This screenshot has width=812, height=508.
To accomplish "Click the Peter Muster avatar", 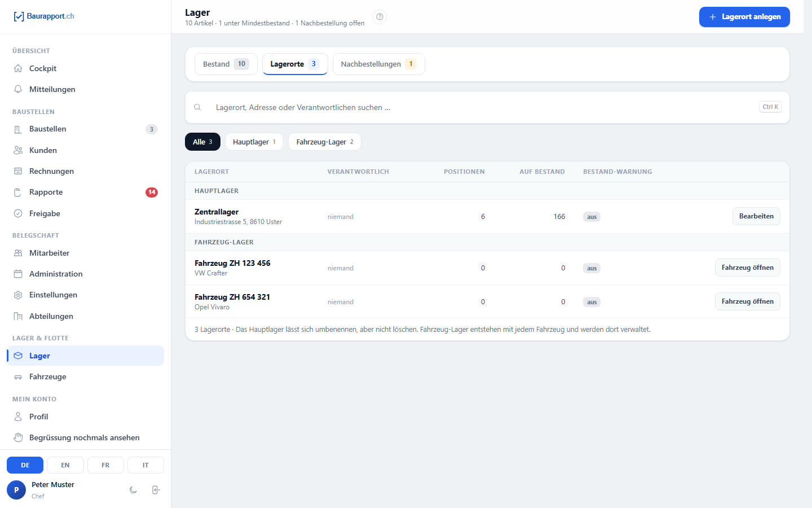I will (16, 490).
